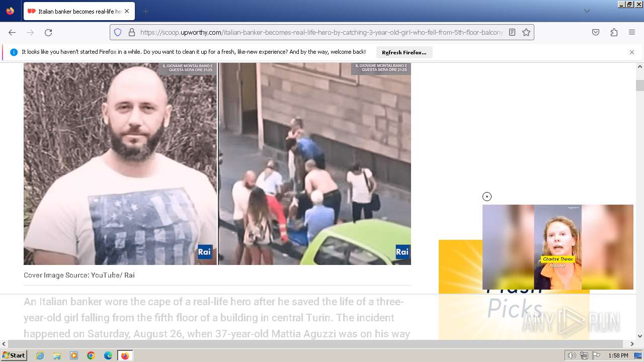
Task: Open the Windows Start menu
Action: tap(14, 355)
